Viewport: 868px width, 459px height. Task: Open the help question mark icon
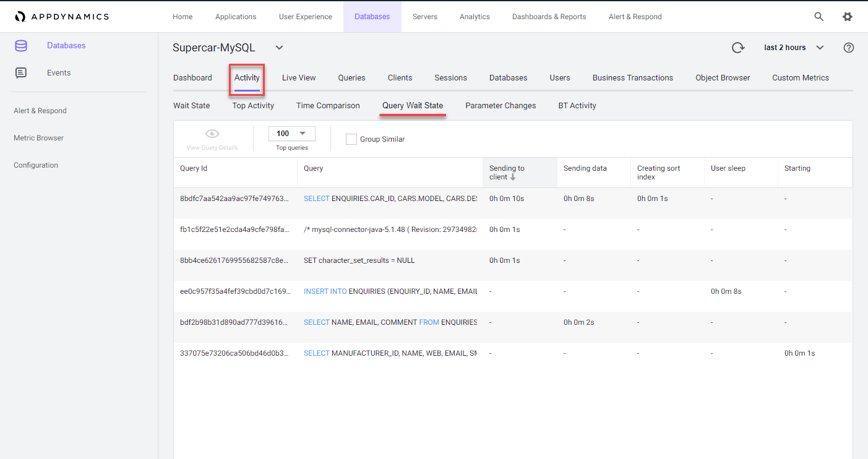(849, 48)
